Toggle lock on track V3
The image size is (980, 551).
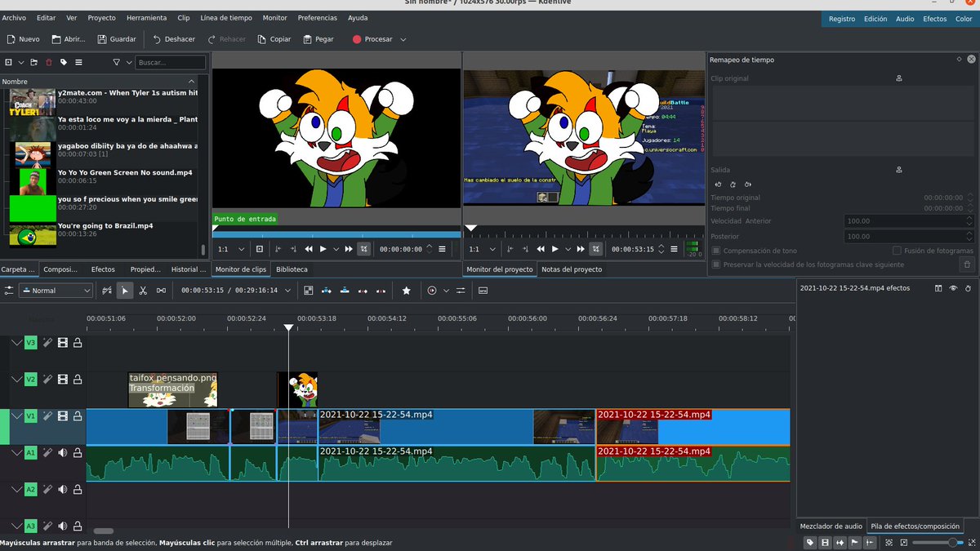click(78, 343)
